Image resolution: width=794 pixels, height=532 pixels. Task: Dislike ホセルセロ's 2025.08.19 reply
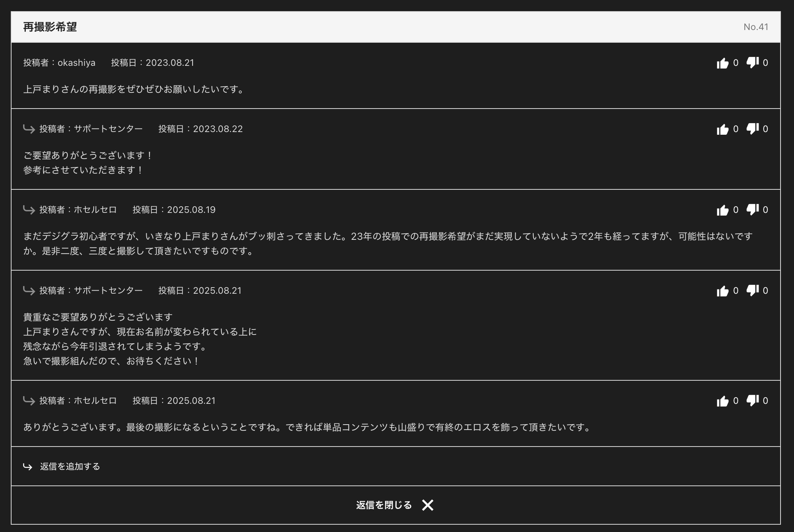click(752, 210)
